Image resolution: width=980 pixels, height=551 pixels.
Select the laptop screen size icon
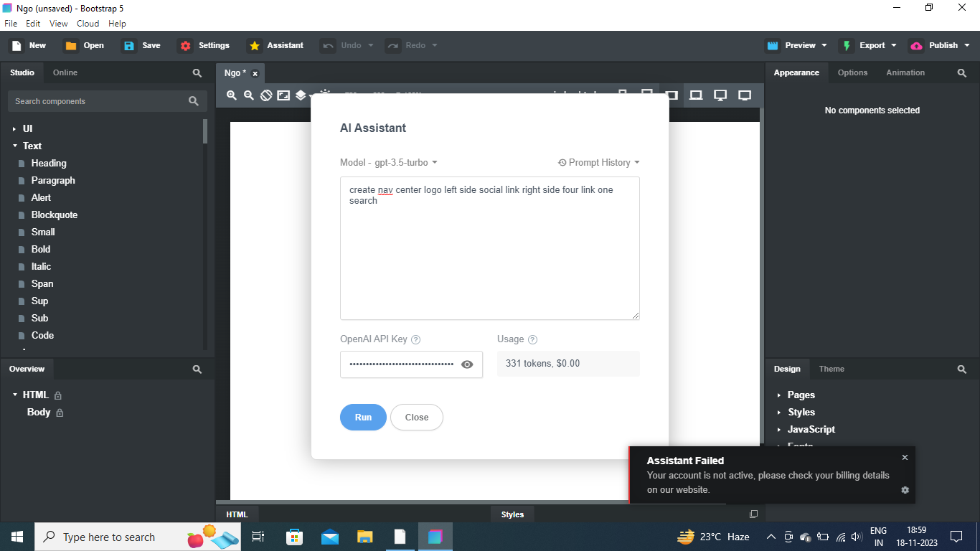pos(696,95)
